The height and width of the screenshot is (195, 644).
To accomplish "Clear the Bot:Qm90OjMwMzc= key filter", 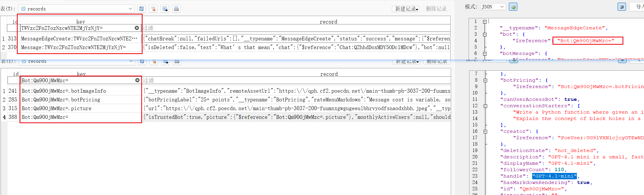I will click(x=137, y=80).
